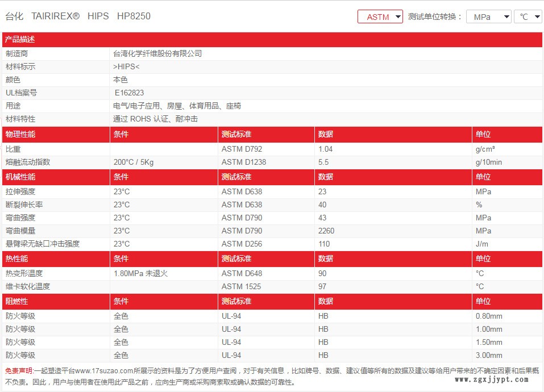
Task: Select the elongation value "40"
Action: pyautogui.click(x=322, y=205)
